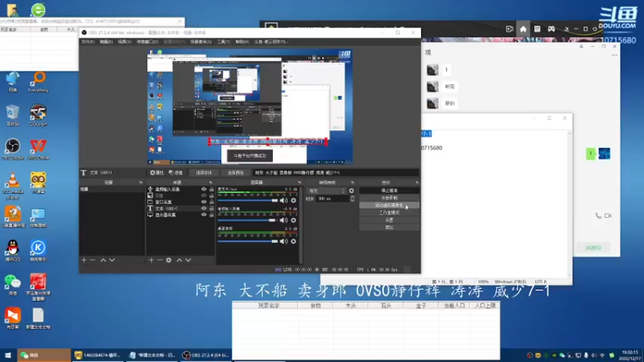Hide the 窗口采集 source with its eye icon

coord(204,202)
